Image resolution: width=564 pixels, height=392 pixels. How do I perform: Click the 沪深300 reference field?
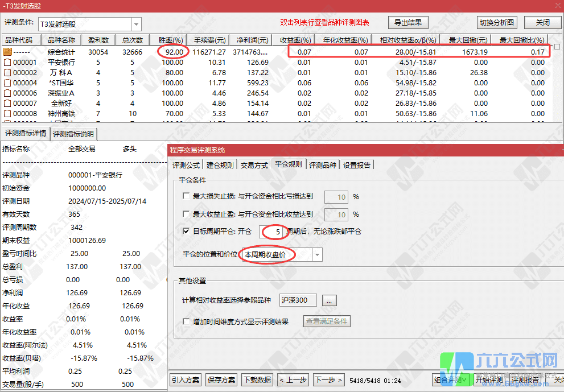(x=298, y=300)
